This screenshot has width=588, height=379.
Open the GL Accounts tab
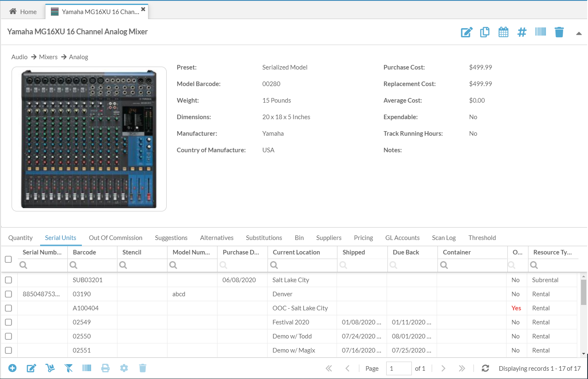[402, 238]
